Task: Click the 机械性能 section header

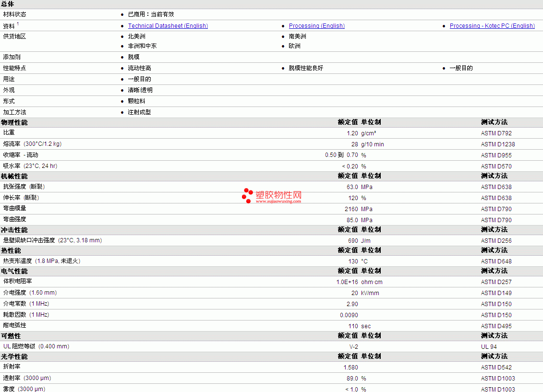Action: (x=14, y=177)
